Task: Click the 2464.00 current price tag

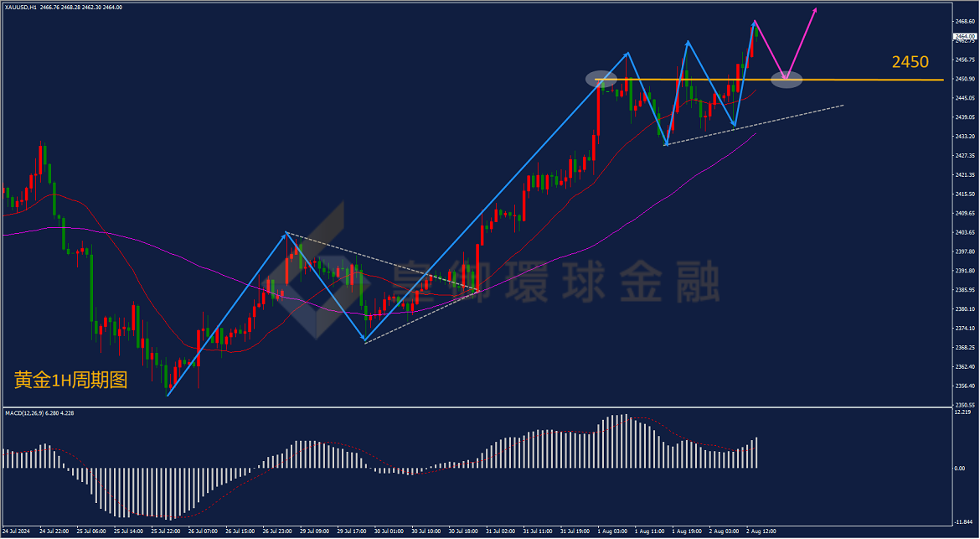Action: [x=966, y=36]
